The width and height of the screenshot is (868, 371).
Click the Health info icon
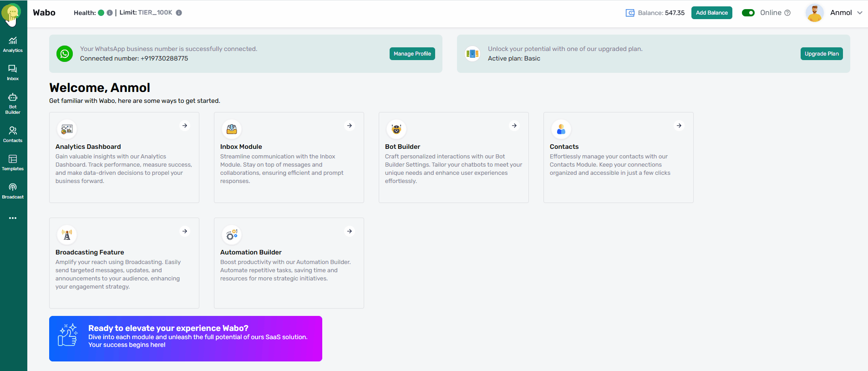click(x=110, y=13)
